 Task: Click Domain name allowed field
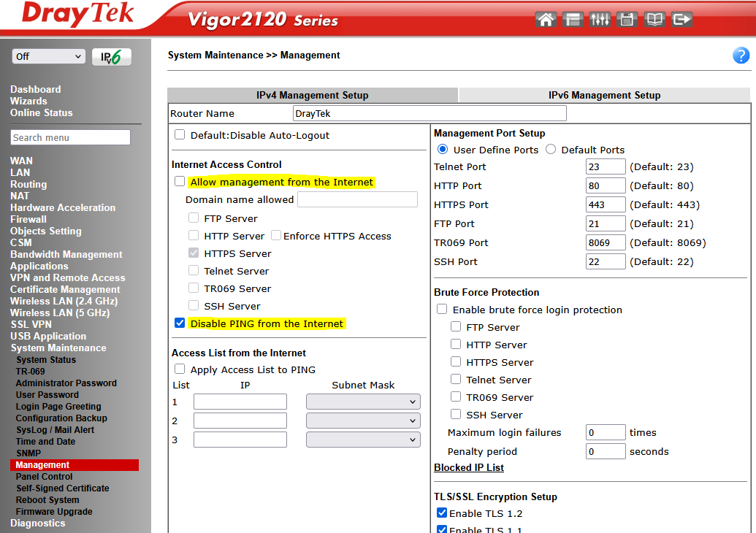click(357, 199)
